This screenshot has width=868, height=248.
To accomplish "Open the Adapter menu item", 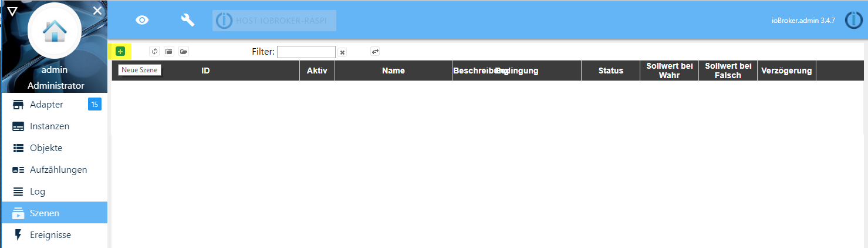I will tap(46, 105).
